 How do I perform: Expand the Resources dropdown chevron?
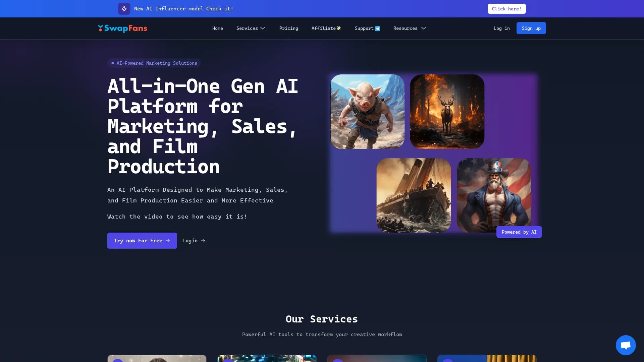pos(424,28)
